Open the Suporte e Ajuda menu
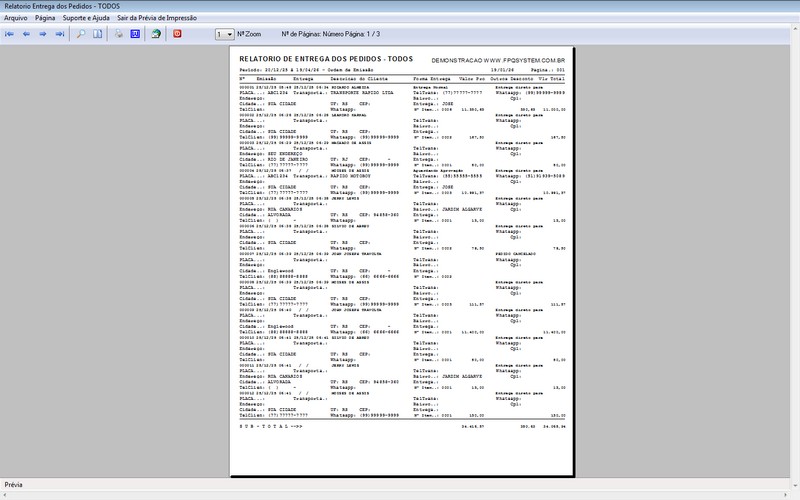 [86, 18]
